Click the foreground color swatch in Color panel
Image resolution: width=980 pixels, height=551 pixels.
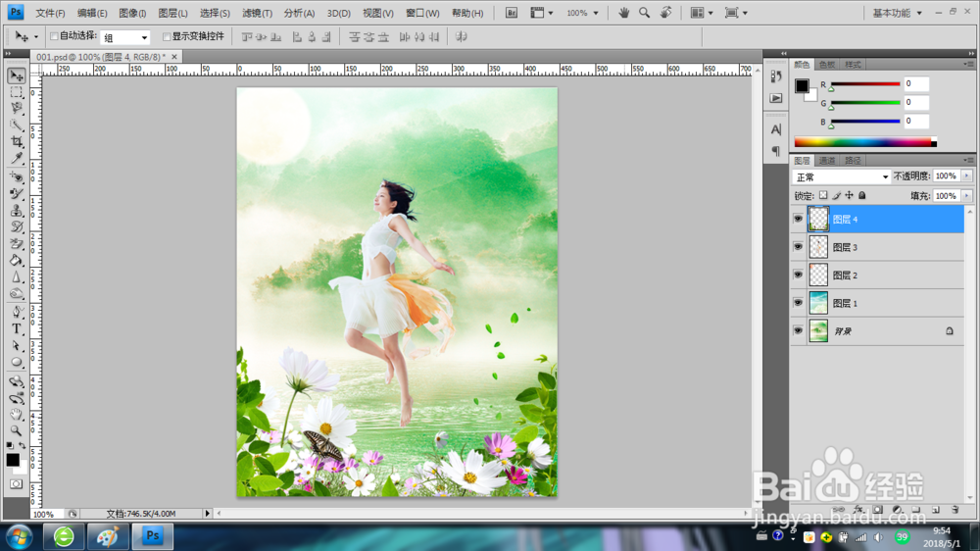point(802,85)
